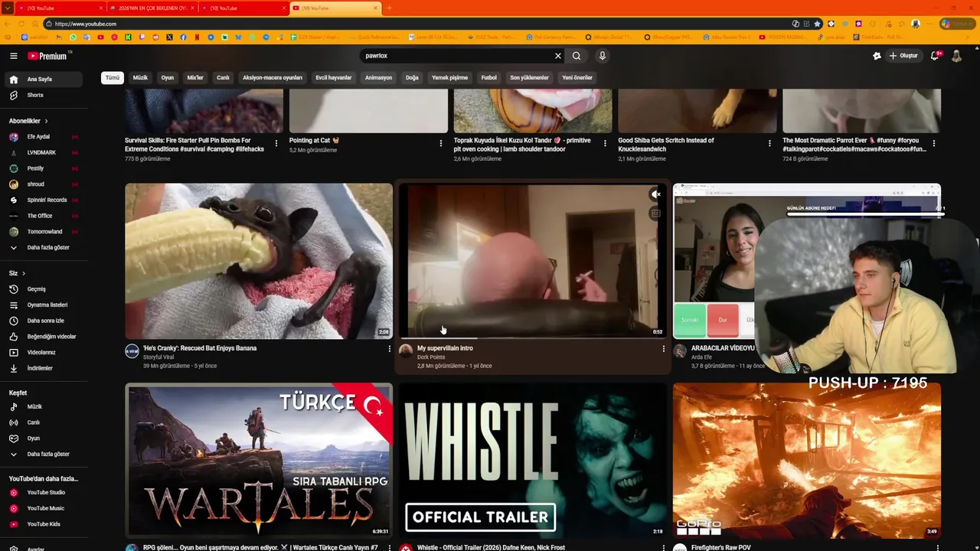Seek on the supervillain preview progress bar
The height and width of the screenshot is (551, 980).
tap(532, 337)
